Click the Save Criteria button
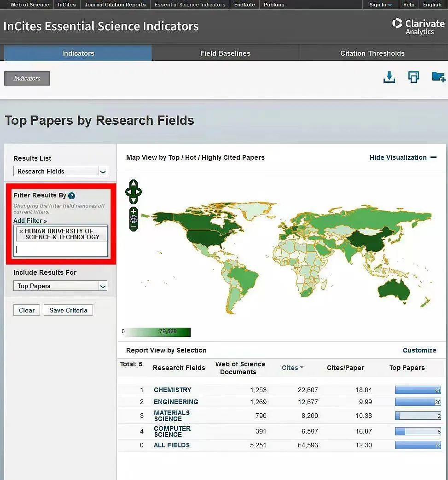The image size is (448, 480). pyautogui.click(x=68, y=310)
